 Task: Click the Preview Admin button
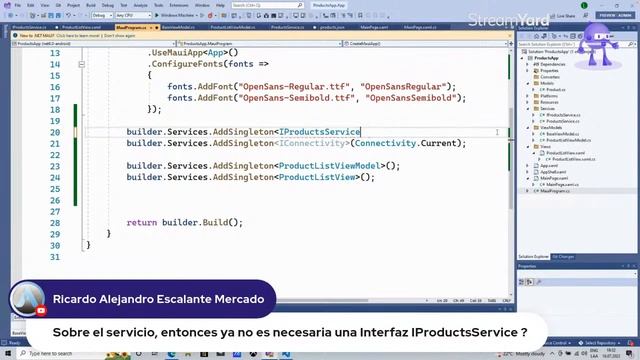tap(615, 16)
